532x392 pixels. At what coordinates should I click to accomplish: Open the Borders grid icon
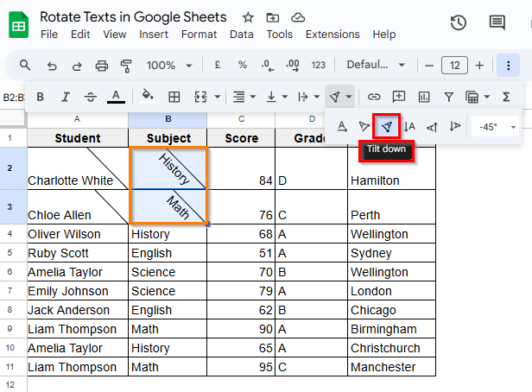pyautogui.click(x=174, y=97)
